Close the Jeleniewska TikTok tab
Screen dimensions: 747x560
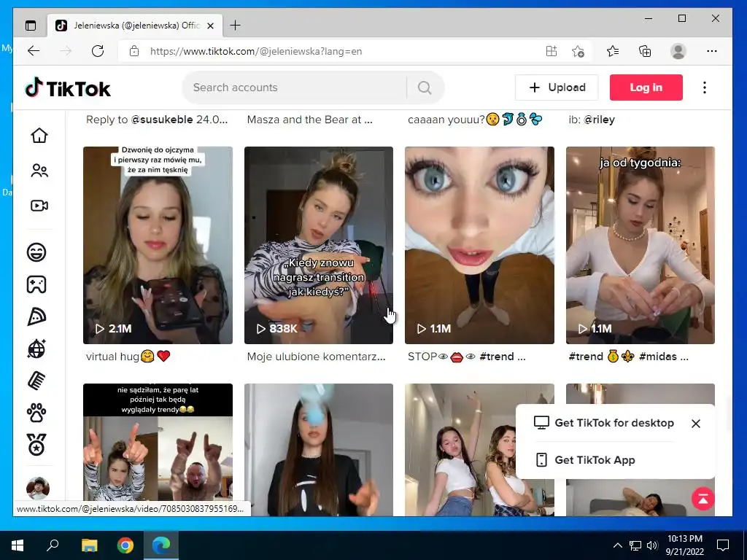[x=211, y=26]
